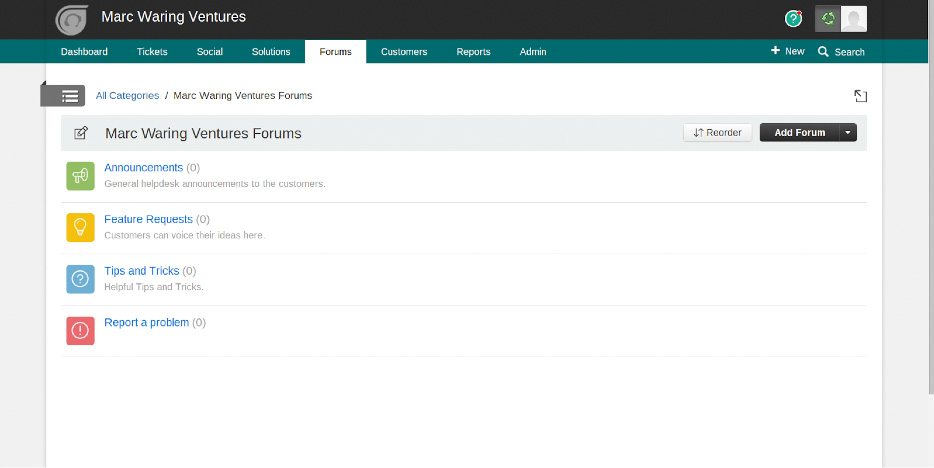
Task: Click the magnifier Search icon
Action: click(823, 52)
